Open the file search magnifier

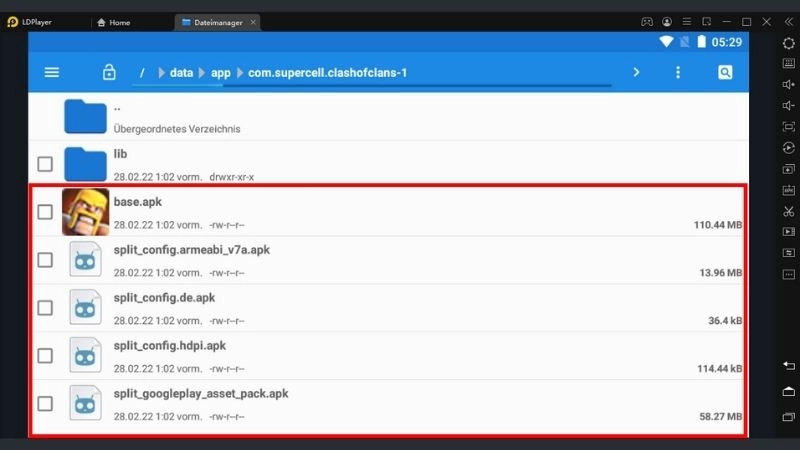[725, 72]
